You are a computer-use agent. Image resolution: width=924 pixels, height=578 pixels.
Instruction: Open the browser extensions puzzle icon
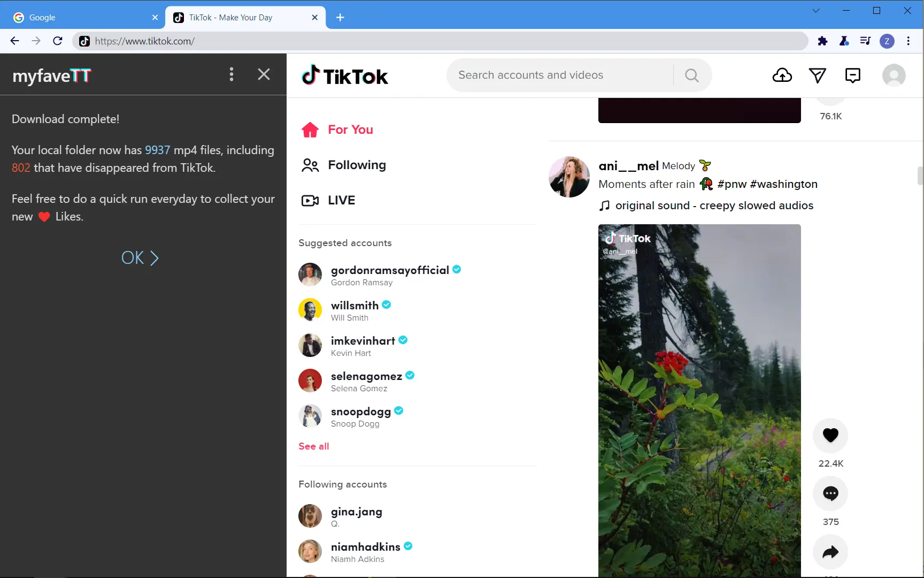coord(823,41)
